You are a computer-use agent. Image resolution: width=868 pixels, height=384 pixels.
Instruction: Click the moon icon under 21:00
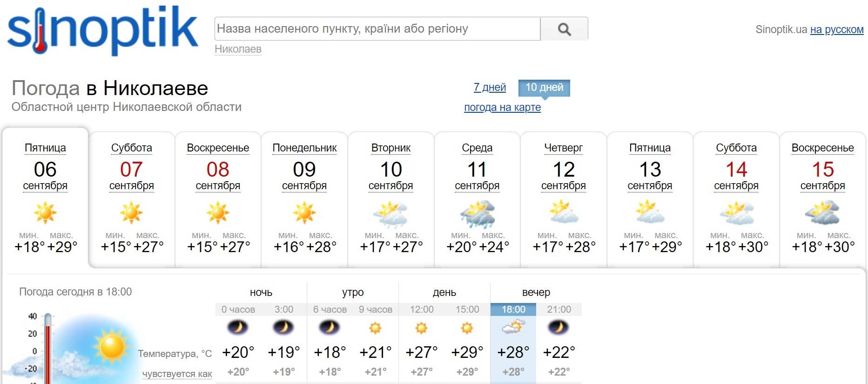[558, 328]
